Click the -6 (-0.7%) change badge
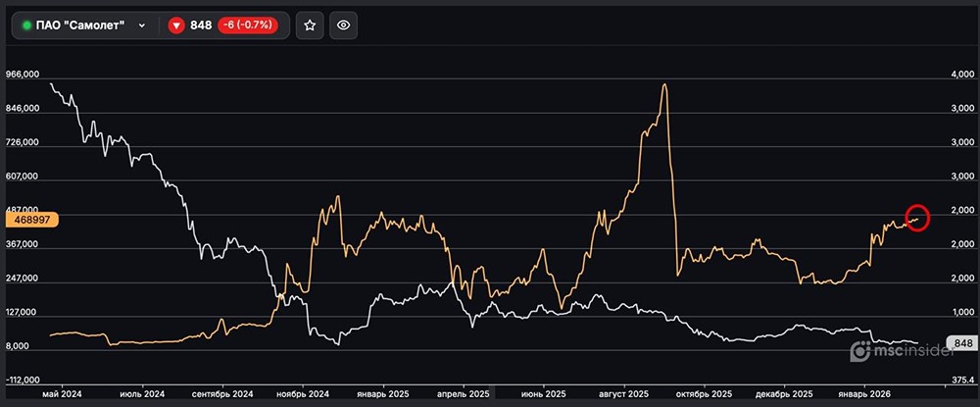Image resolution: width=980 pixels, height=407 pixels. pyautogui.click(x=248, y=25)
